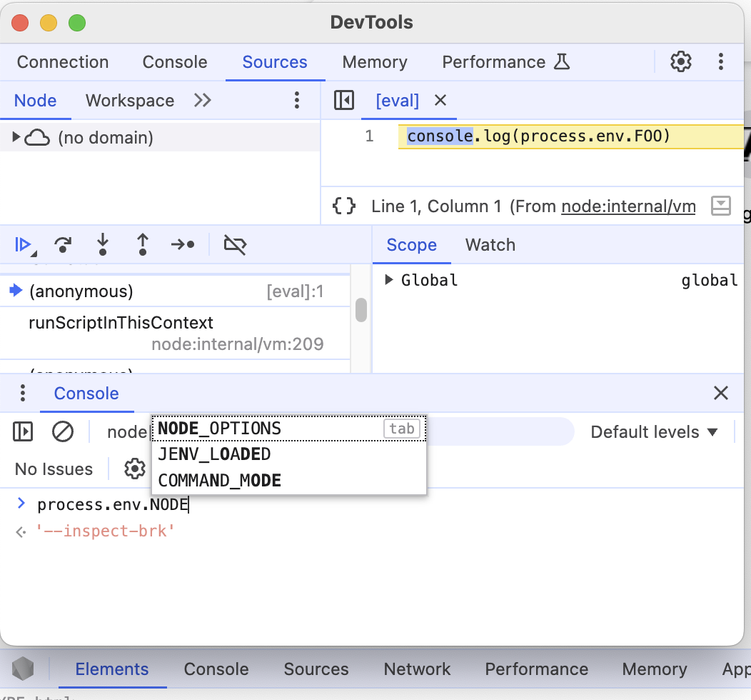
Task: Open Performance tab in background DevTools window
Action: tap(536, 669)
